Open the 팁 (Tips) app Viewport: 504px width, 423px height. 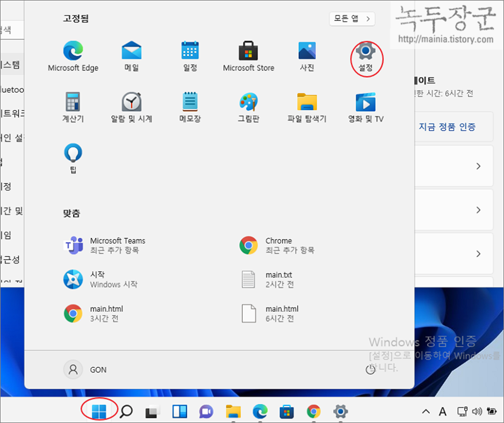click(x=73, y=158)
